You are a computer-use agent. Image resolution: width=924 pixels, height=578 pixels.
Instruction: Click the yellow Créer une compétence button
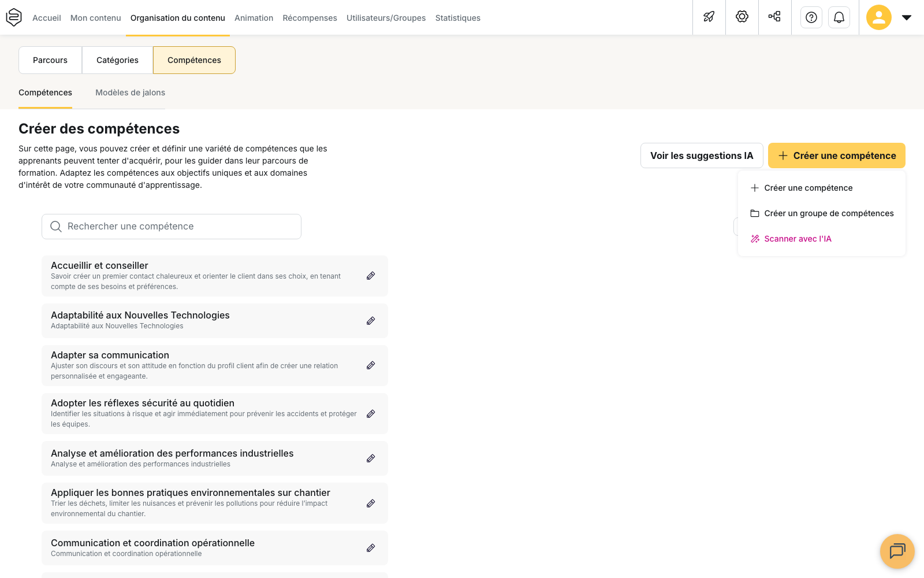pyautogui.click(x=837, y=155)
